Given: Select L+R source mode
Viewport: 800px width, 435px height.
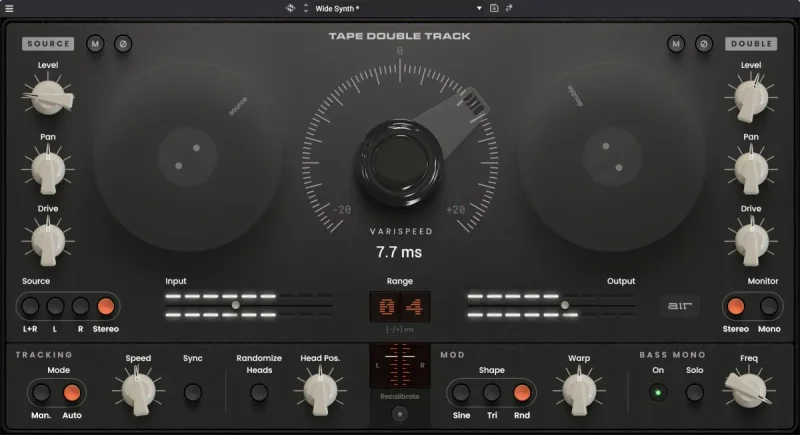Looking at the screenshot, I should click(30, 306).
